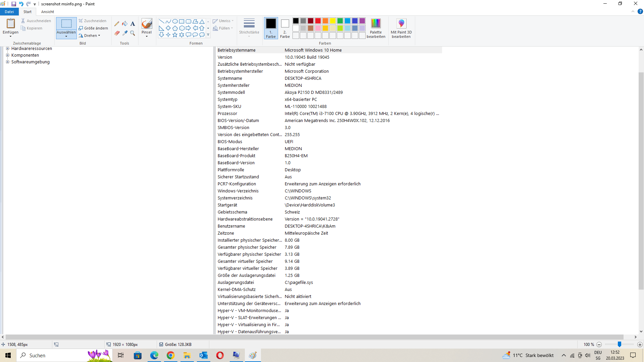Select the Magnifier tool

[x=133, y=33]
